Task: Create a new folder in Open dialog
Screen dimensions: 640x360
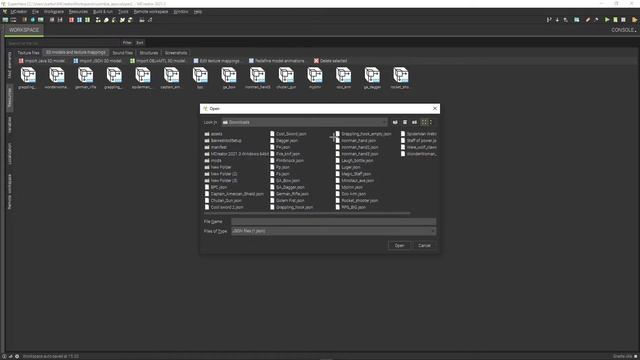Action: [x=414, y=122]
